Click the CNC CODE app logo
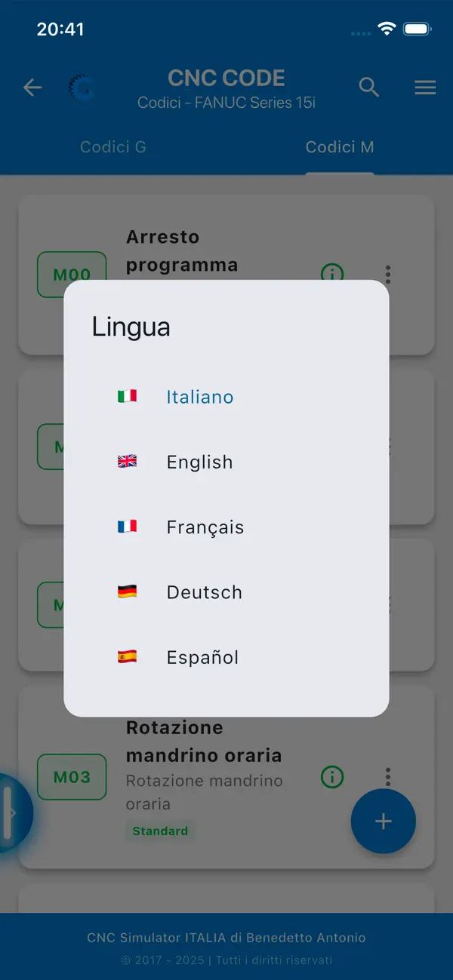Screen dimensions: 453x980 82,88
